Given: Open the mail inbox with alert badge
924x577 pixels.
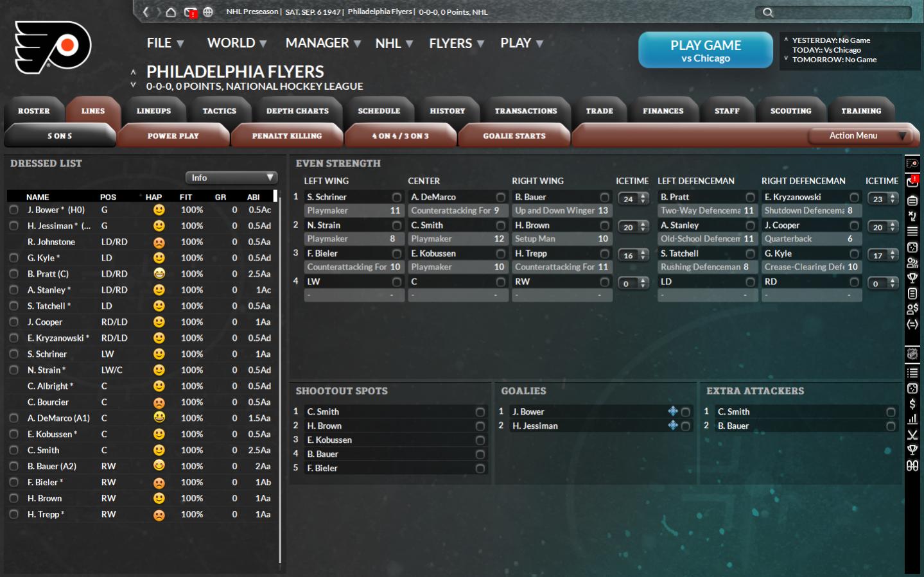Looking at the screenshot, I should coord(190,12).
